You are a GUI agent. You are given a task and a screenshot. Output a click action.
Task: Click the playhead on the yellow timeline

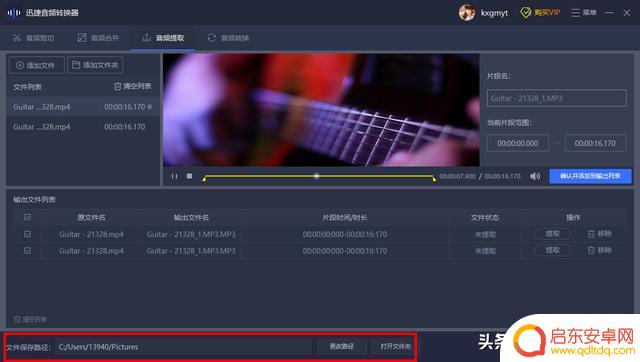[316, 176]
